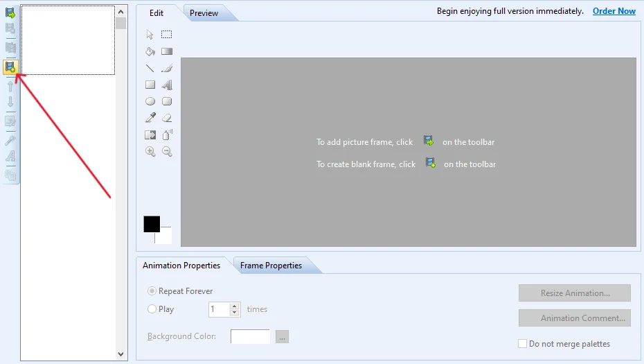Select the eraser tool
The height and width of the screenshot is (364, 644).
click(x=167, y=118)
